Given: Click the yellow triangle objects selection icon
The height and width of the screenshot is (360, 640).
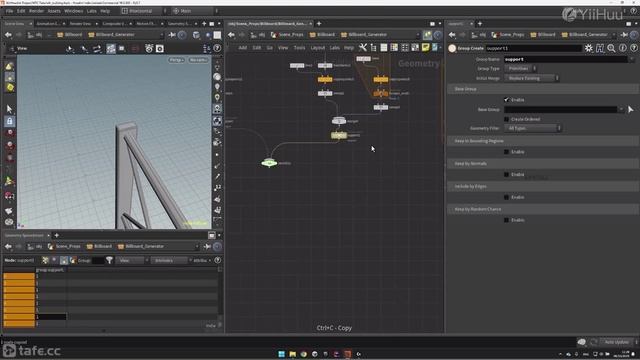Looking at the screenshot, I should [x=9, y=66].
